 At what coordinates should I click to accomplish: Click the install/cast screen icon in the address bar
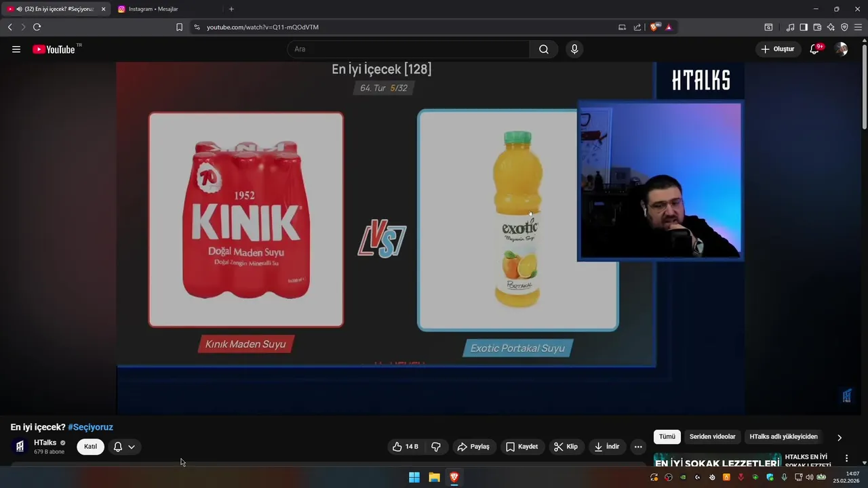pos(622,27)
